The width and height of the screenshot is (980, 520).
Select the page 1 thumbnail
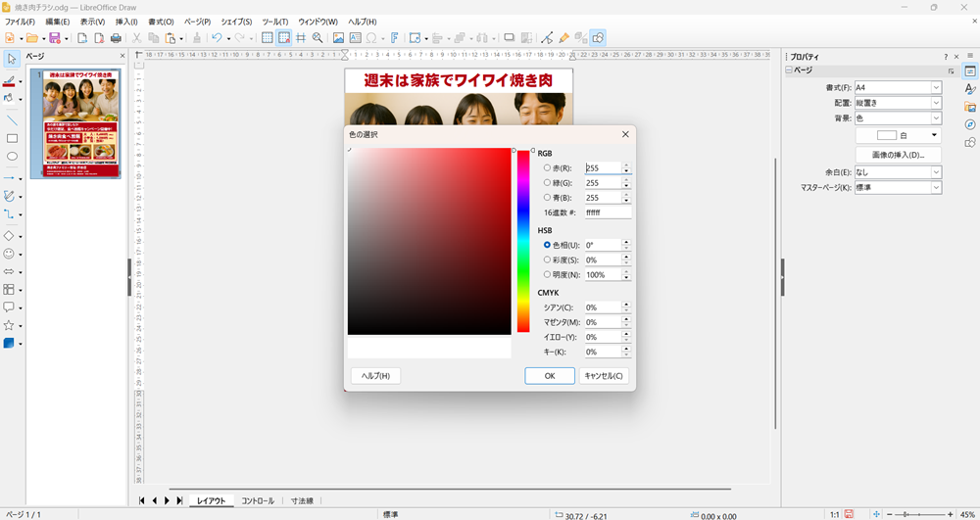(x=80, y=123)
